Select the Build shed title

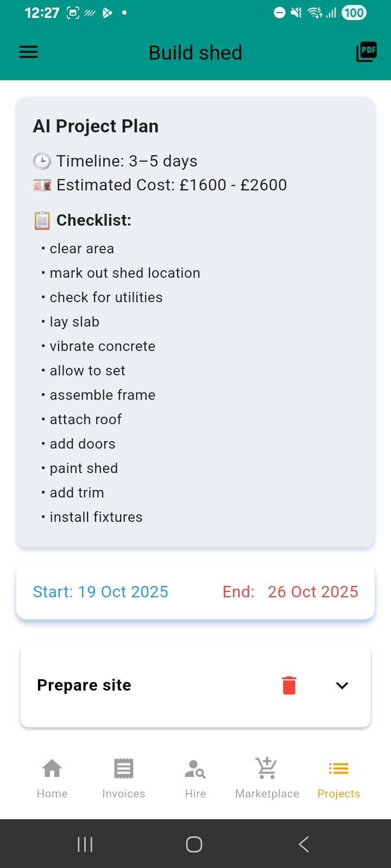(195, 52)
